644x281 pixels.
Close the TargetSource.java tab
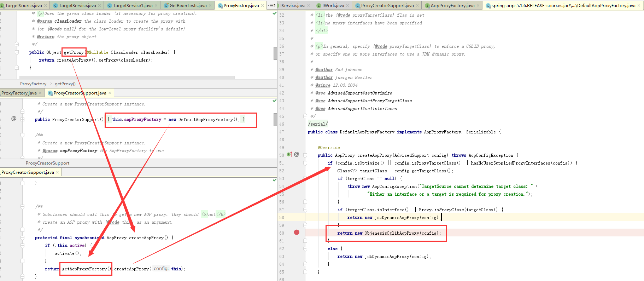coord(46,5)
